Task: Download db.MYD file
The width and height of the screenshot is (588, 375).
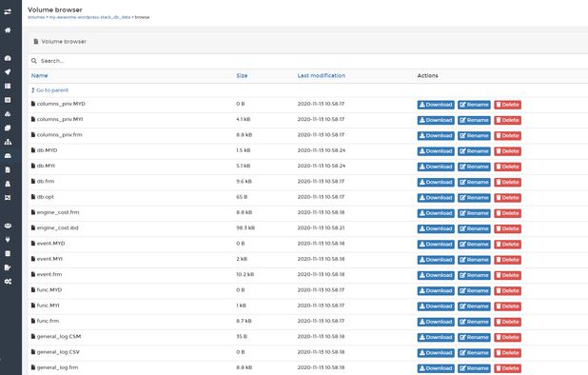Action: [x=436, y=151]
